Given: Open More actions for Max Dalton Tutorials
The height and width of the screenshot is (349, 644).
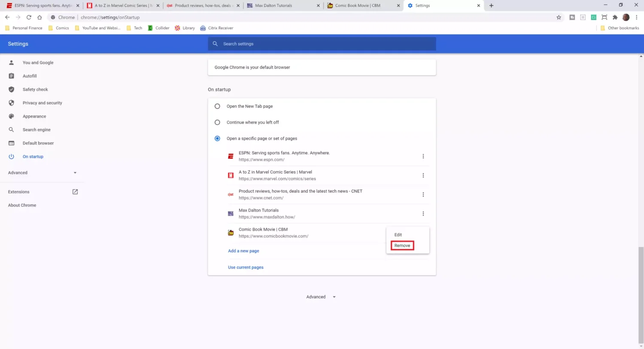Looking at the screenshot, I should [423, 214].
